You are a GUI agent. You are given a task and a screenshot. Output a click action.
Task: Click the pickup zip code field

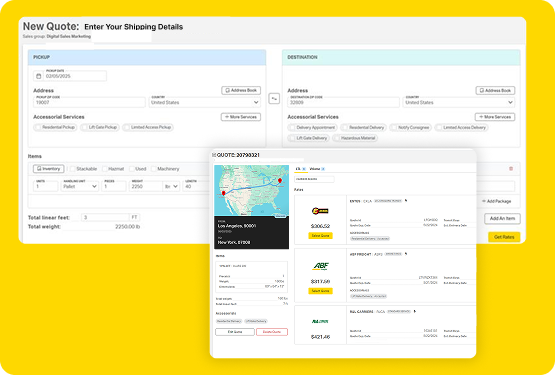pyautogui.click(x=90, y=102)
